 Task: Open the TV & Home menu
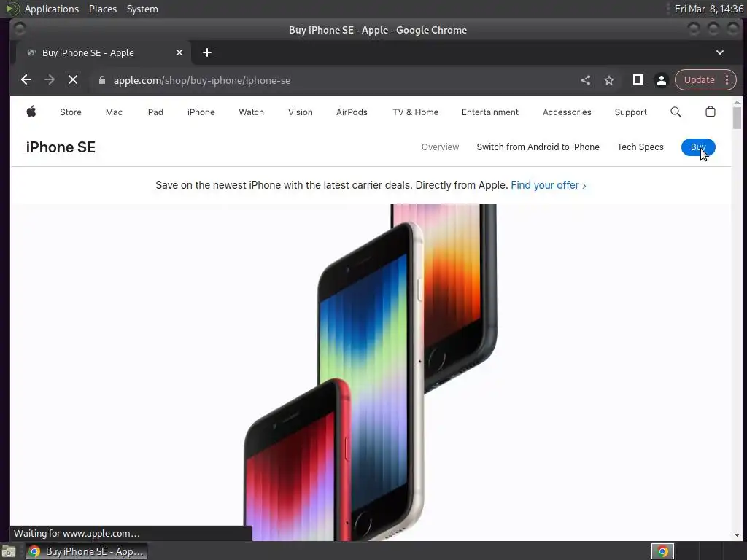415,112
